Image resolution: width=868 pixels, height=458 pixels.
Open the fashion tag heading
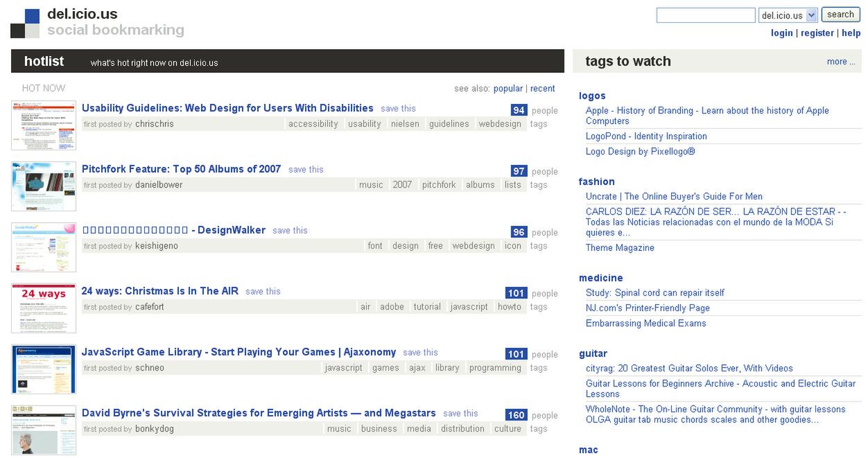(x=597, y=182)
